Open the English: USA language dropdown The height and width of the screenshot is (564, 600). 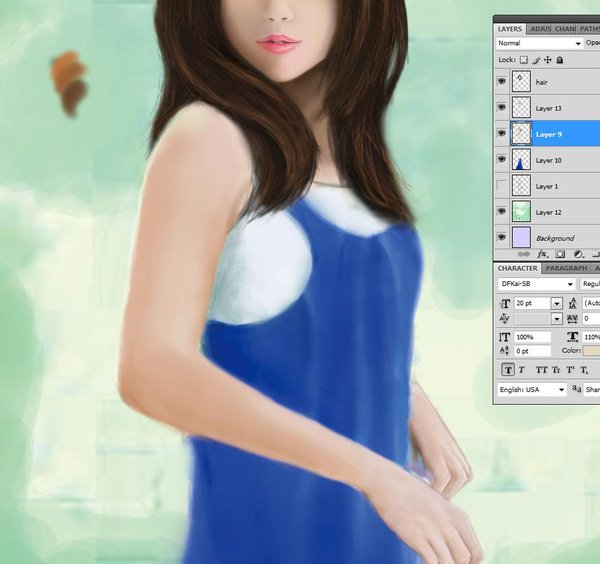click(532, 390)
